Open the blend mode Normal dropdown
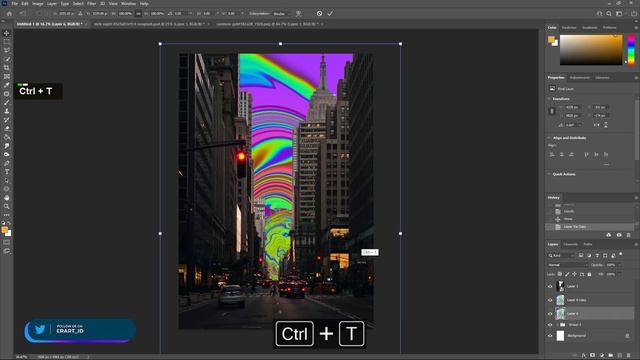The height and width of the screenshot is (360, 640). 568,265
